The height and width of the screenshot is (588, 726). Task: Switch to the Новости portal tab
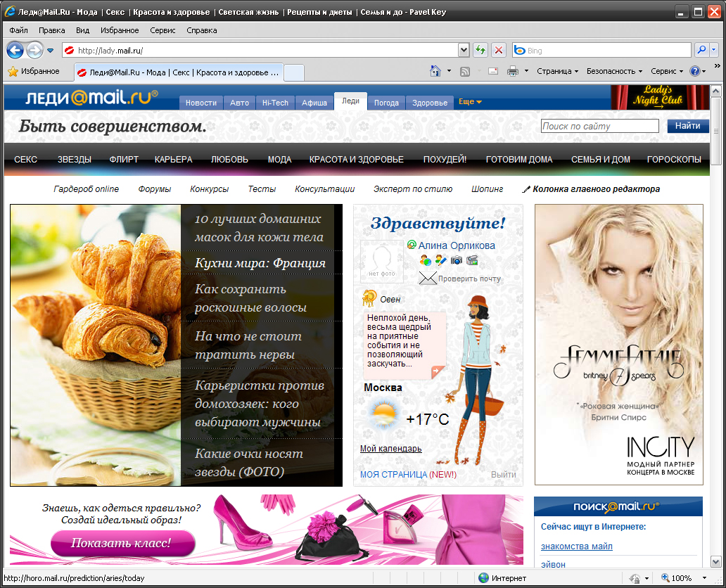click(201, 103)
